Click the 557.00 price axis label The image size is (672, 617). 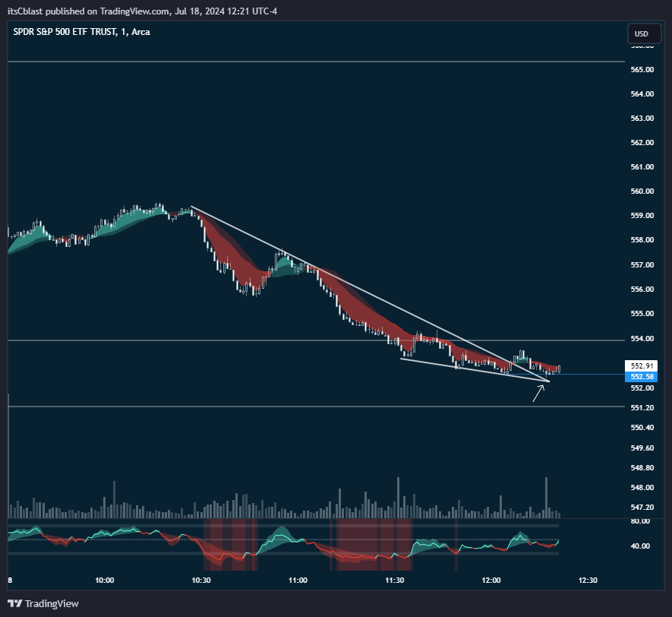point(642,265)
